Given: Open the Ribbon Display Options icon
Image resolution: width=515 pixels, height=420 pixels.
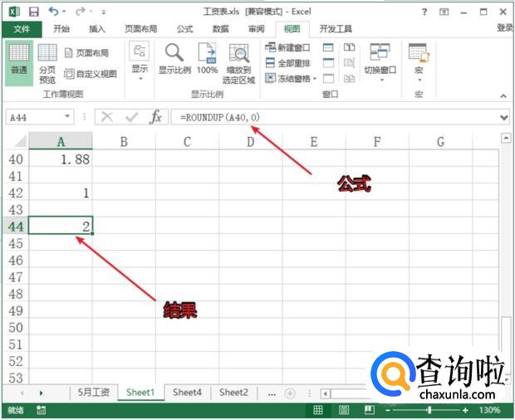Looking at the screenshot, I should [x=444, y=12].
